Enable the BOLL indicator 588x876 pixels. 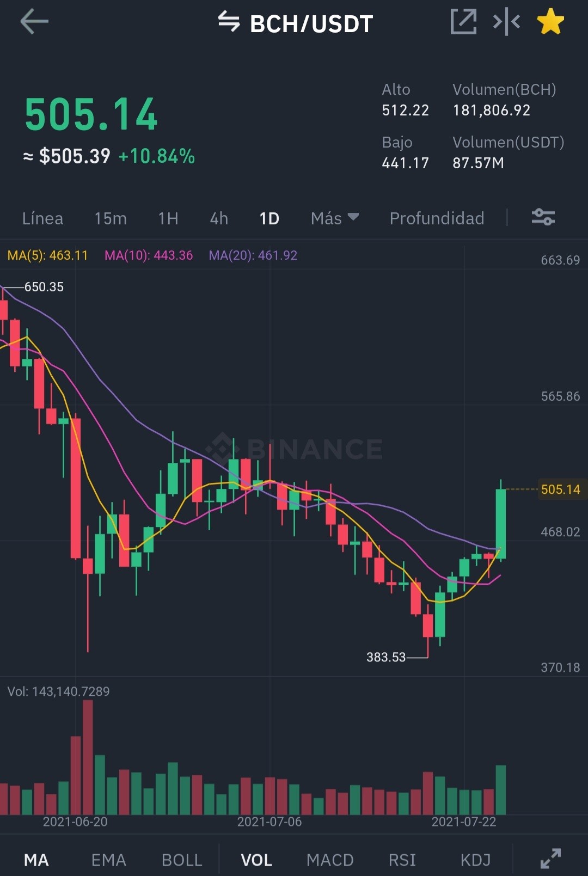(182, 860)
